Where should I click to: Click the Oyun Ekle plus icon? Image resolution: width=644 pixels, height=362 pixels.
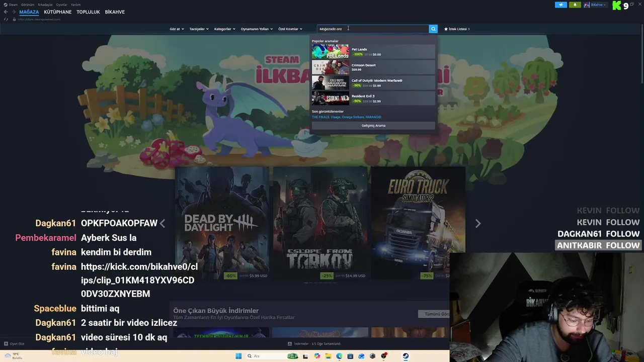(x=6, y=344)
